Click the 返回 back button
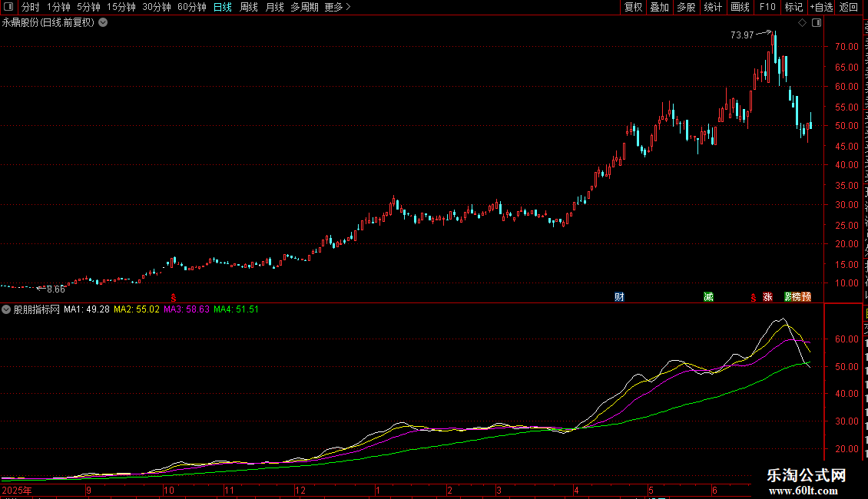 click(848, 7)
